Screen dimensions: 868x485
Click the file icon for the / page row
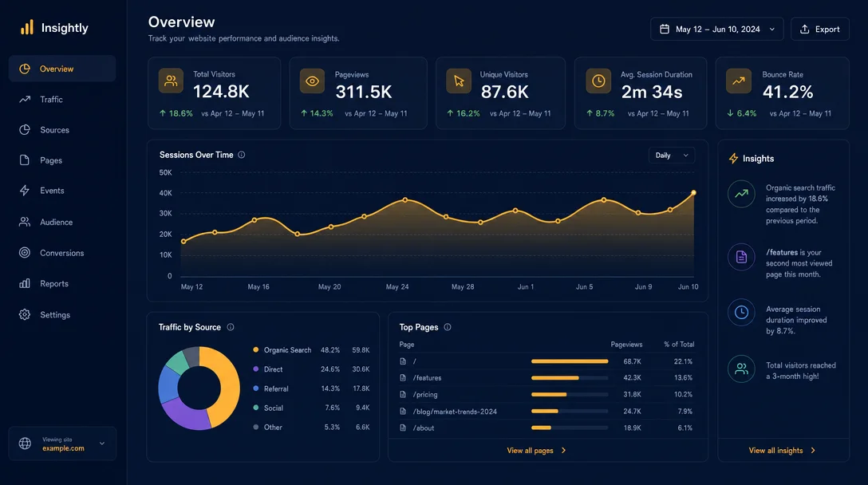tap(403, 361)
